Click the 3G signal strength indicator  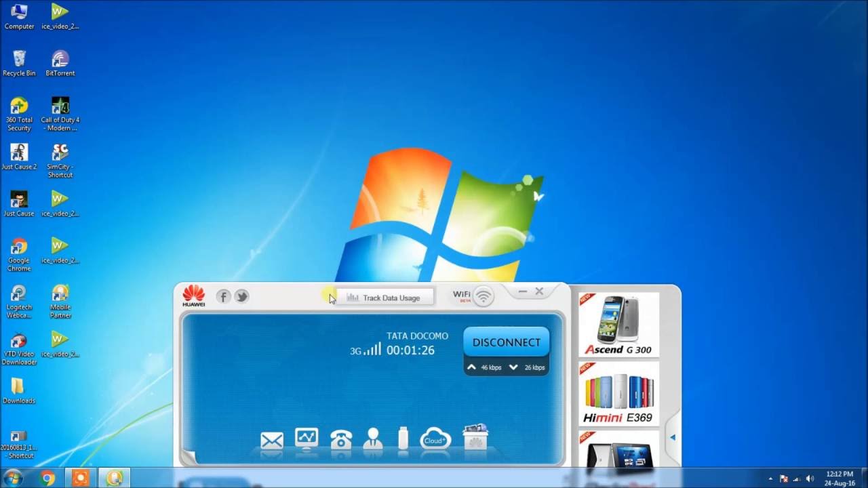pyautogui.click(x=365, y=350)
